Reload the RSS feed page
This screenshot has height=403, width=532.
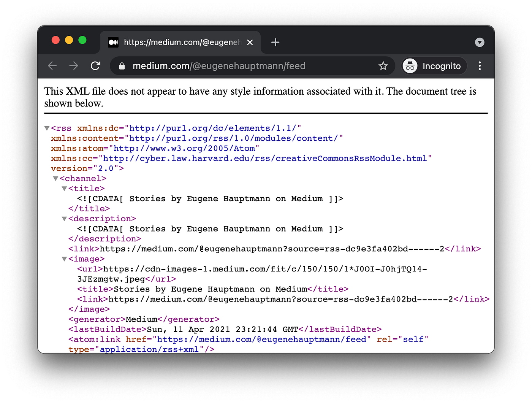click(x=95, y=66)
